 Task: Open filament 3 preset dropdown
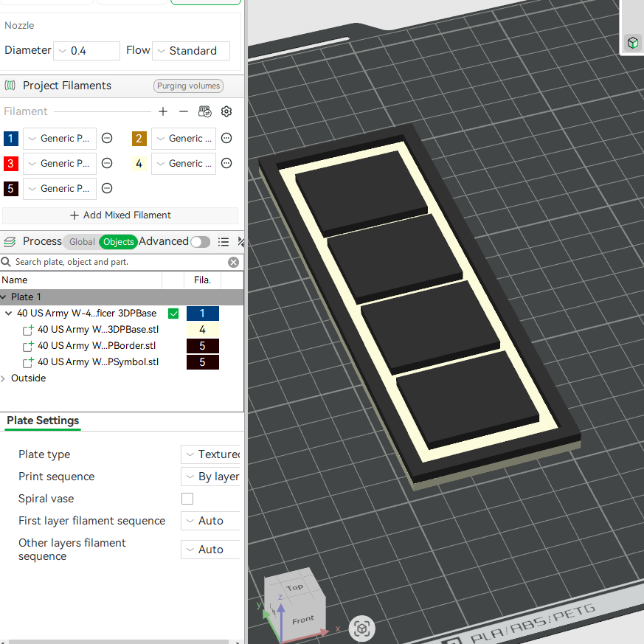pyautogui.click(x=60, y=164)
